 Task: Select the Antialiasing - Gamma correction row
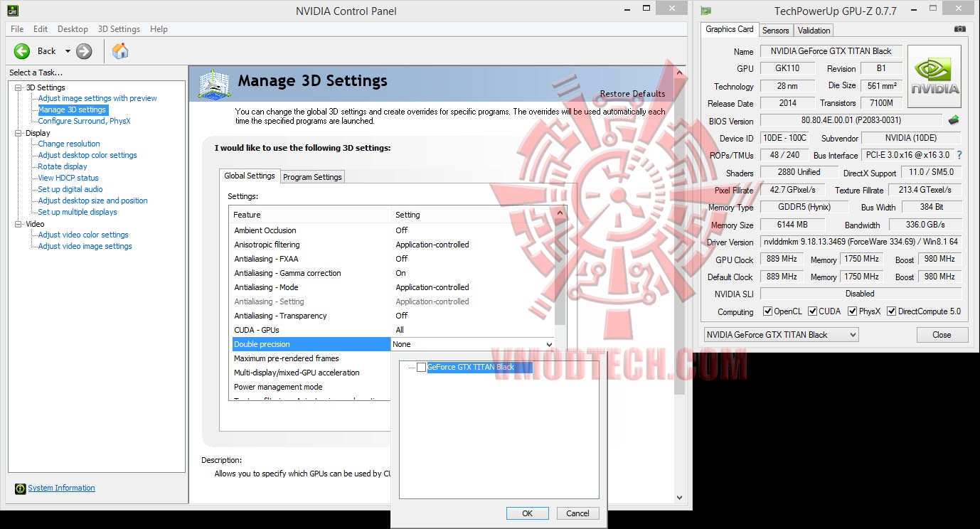392,273
